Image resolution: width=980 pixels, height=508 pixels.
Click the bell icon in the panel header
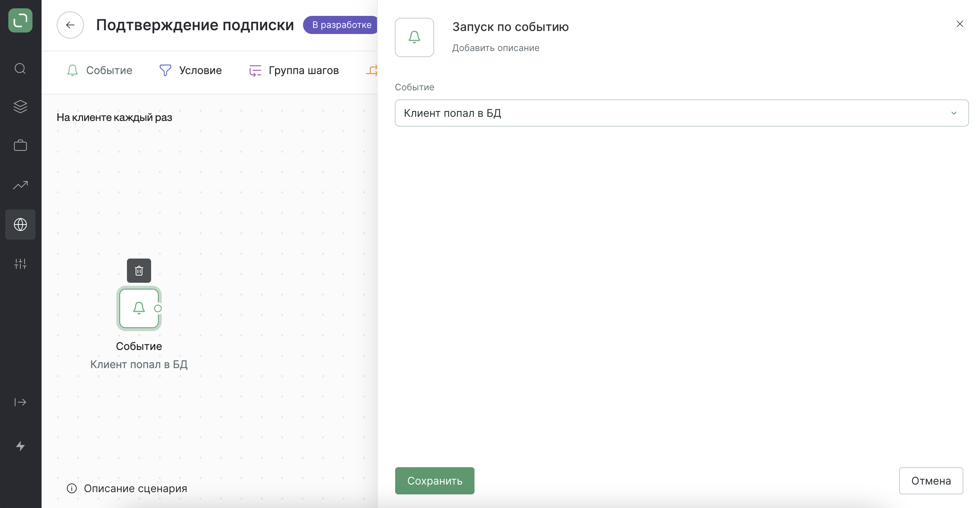[x=414, y=37]
